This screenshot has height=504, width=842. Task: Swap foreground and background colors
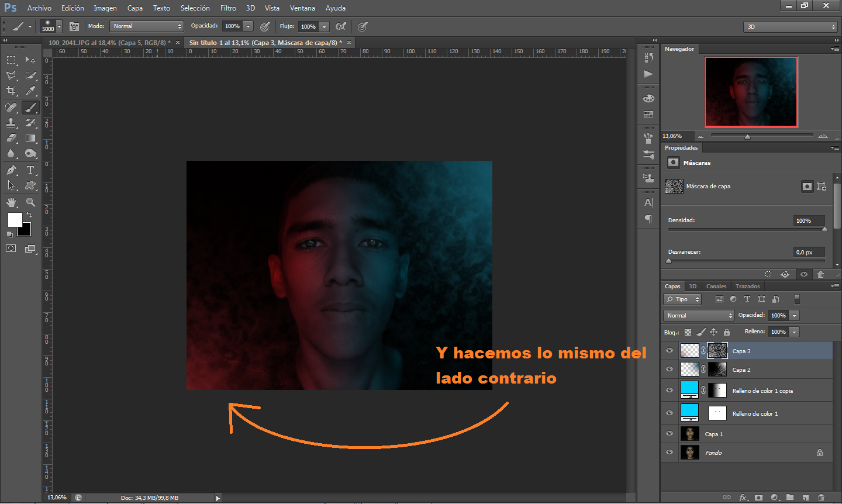[29, 215]
